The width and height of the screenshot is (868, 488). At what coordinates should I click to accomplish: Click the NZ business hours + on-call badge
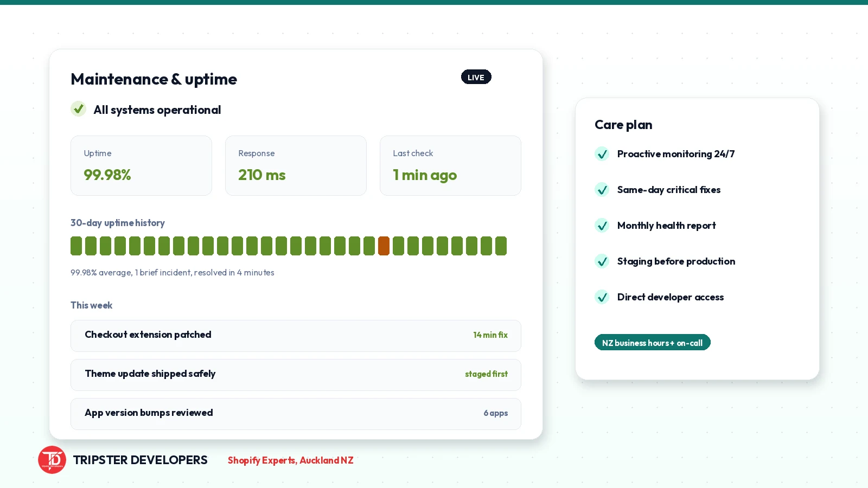[x=653, y=342]
